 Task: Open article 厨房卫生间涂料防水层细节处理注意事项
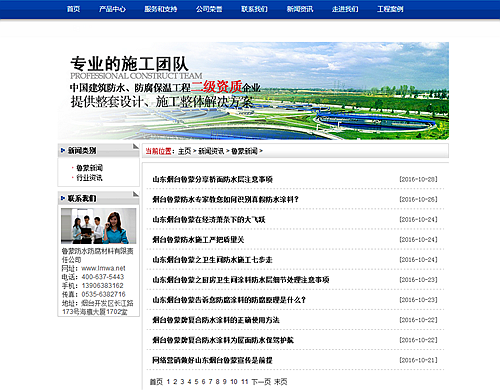pos(241,280)
